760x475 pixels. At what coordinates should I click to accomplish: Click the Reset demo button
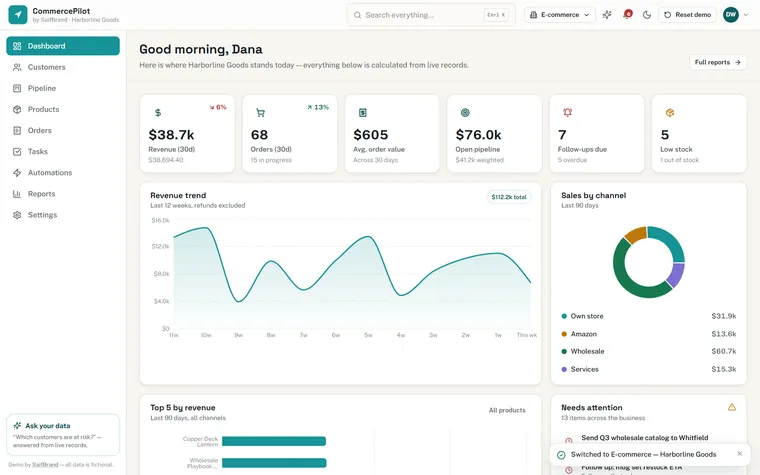[687, 15]
